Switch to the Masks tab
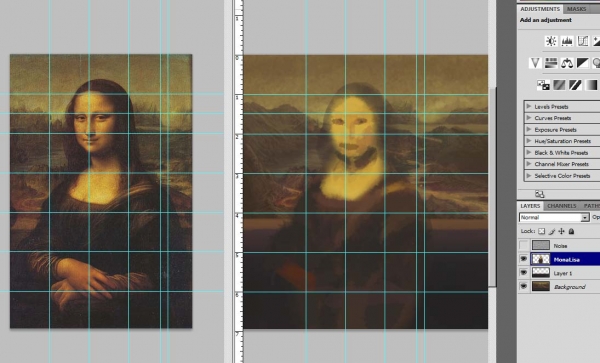Image resolution: width=600 pixels, height=363 pixels. pyautogui.click(x=577, y=9)
